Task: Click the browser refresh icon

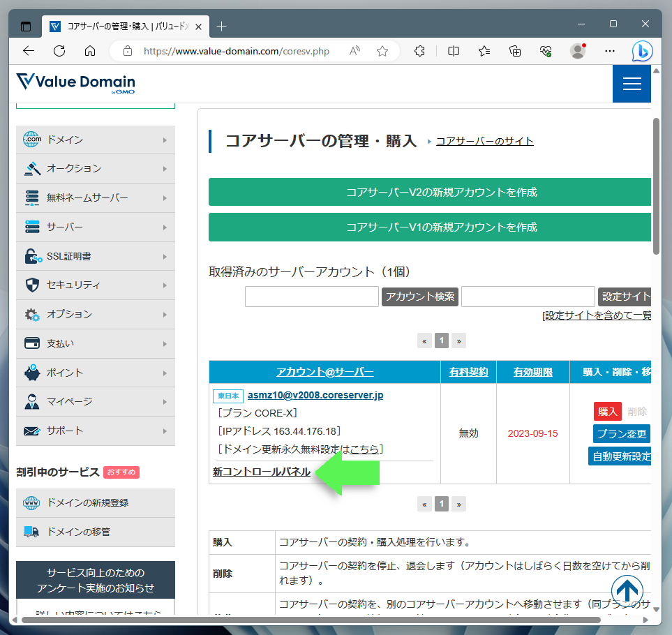Action: point(59,51)
